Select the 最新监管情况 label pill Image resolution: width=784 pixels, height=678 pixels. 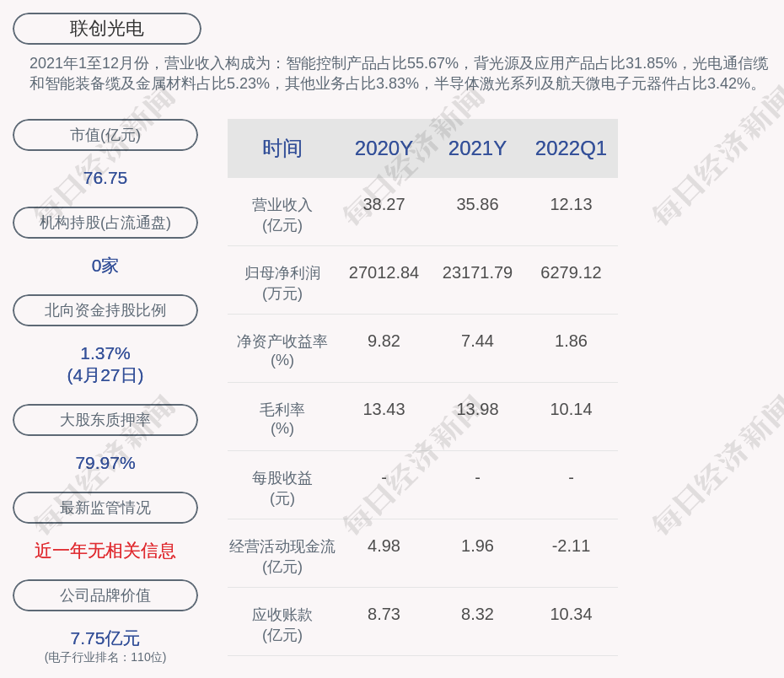pos(105,508)
